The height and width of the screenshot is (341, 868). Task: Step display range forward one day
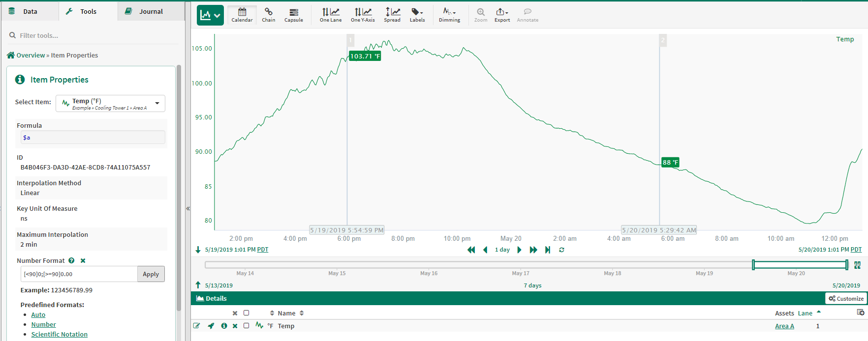[519, 250]
